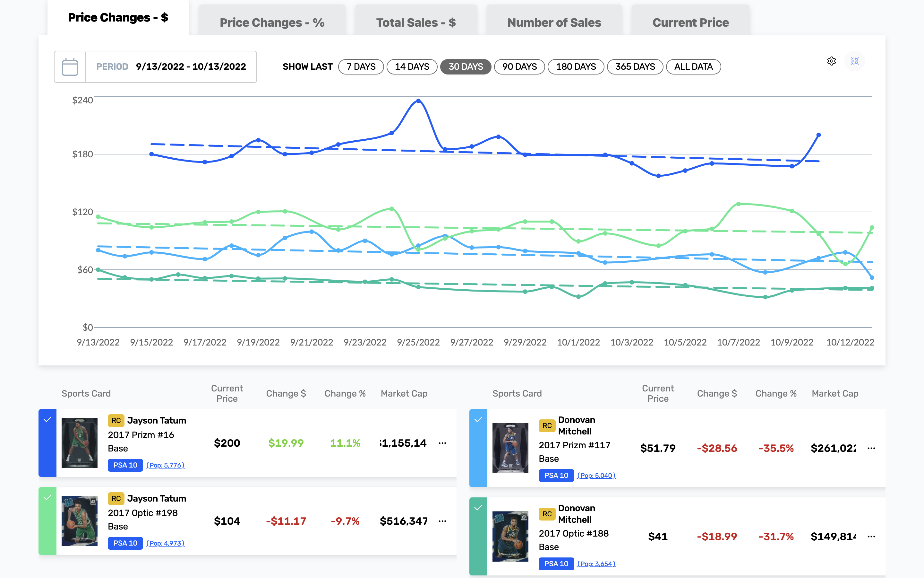This screenshot has height=578, width=924.
Task: Click PSA 10 badge on Mitchell Optic #188
Action: point(556,564)
